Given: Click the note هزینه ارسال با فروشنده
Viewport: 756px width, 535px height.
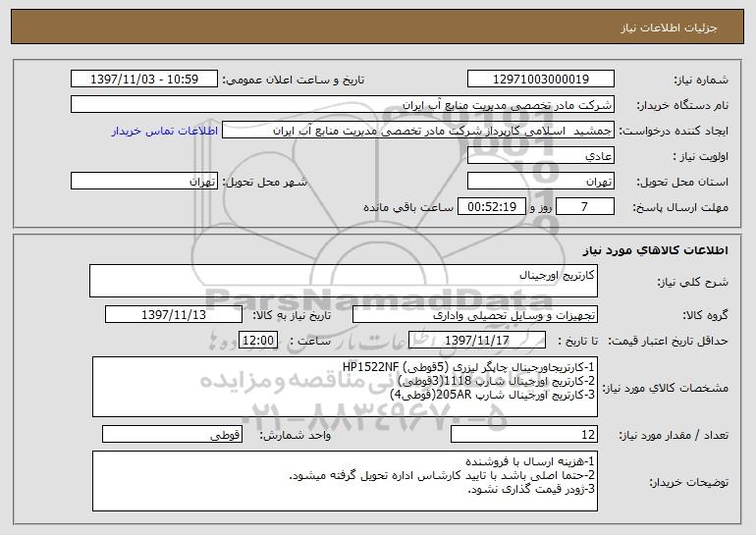Looking at the screenshot, I should coord(530,461).
